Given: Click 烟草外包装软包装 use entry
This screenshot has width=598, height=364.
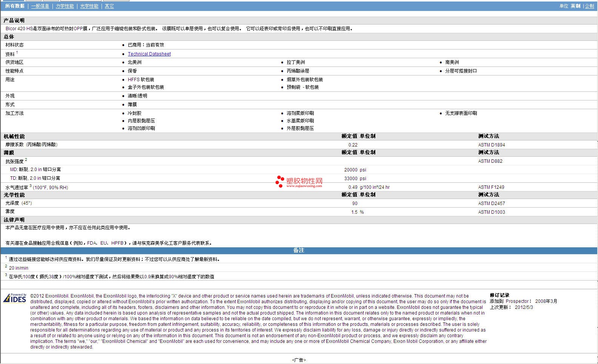Looking at the screenshot, I should (x=305, y=80).
